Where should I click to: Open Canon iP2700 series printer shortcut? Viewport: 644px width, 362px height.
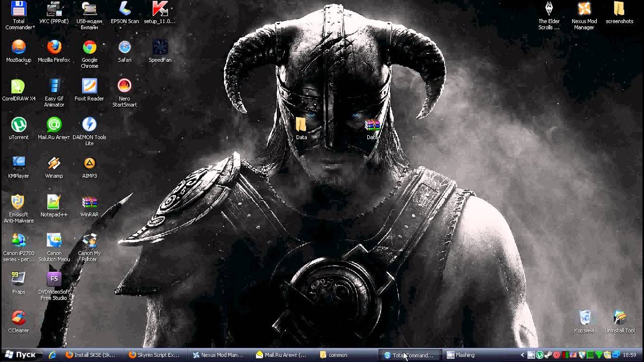19,247
